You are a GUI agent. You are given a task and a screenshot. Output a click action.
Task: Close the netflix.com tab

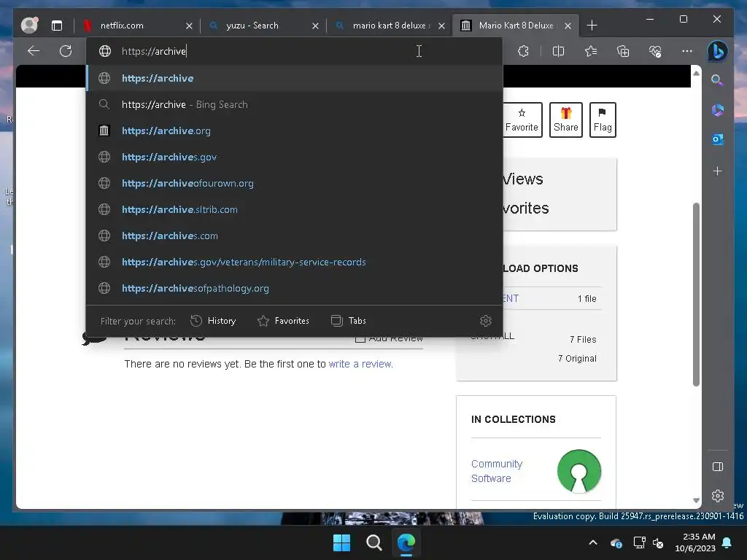[189, 26]
